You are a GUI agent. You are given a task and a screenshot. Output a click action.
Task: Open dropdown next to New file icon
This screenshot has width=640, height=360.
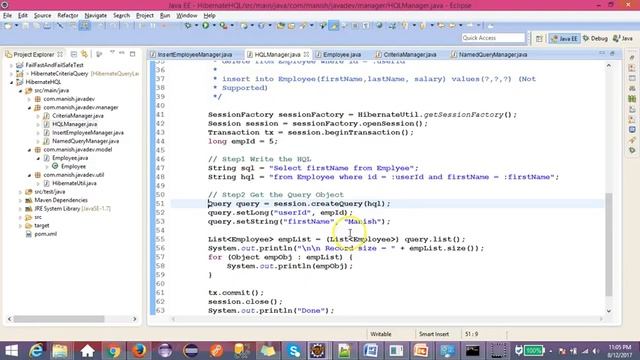16,26
